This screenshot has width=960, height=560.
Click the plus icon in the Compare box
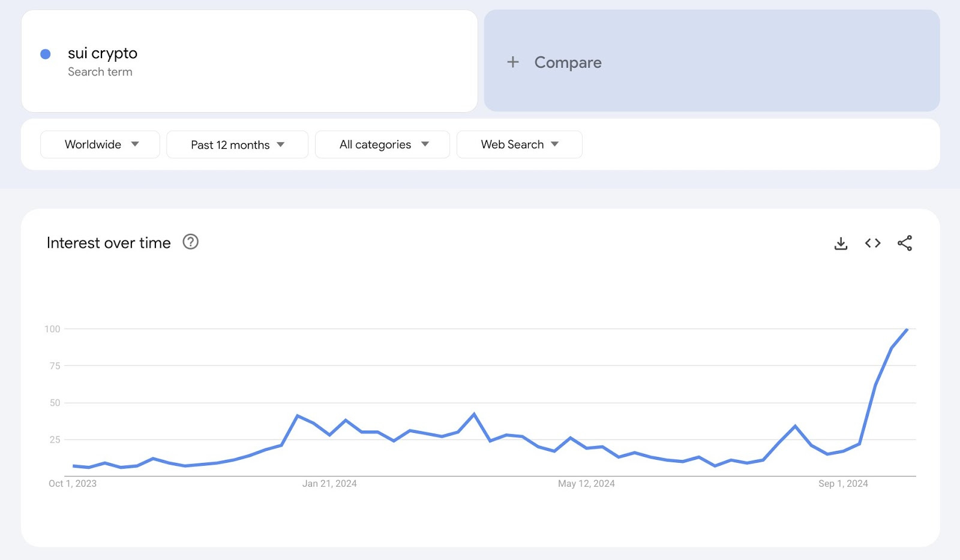pyautogui.click(x=513, y=62)
